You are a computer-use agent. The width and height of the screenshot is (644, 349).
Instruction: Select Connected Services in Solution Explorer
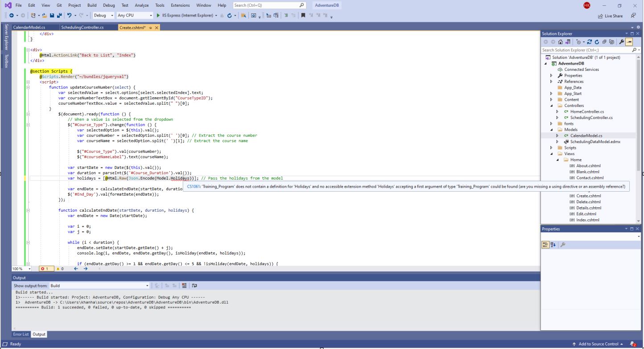(578, 70)
